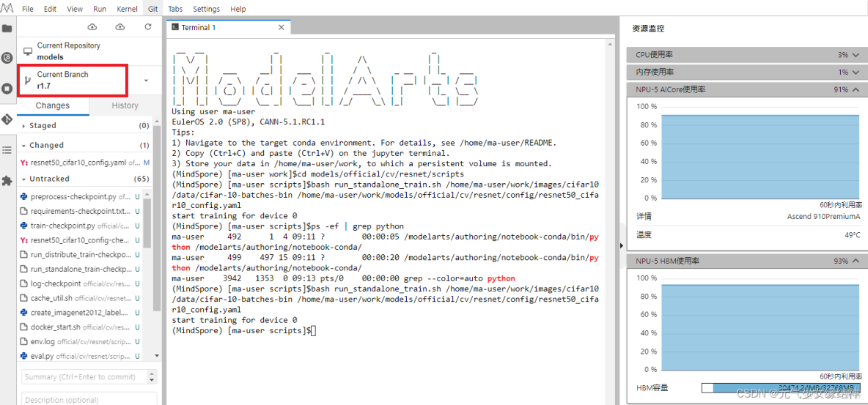Collapse the Untracked files section
The height and width of the screenshot is (405, 868).
pyautogui.click(x=23, y=179)
